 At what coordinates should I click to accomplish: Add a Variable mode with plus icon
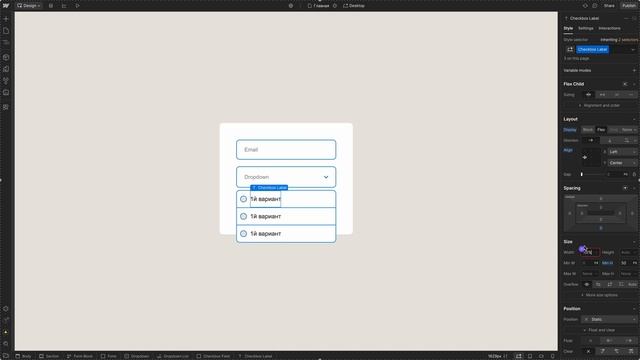click(x=634, y=70)
